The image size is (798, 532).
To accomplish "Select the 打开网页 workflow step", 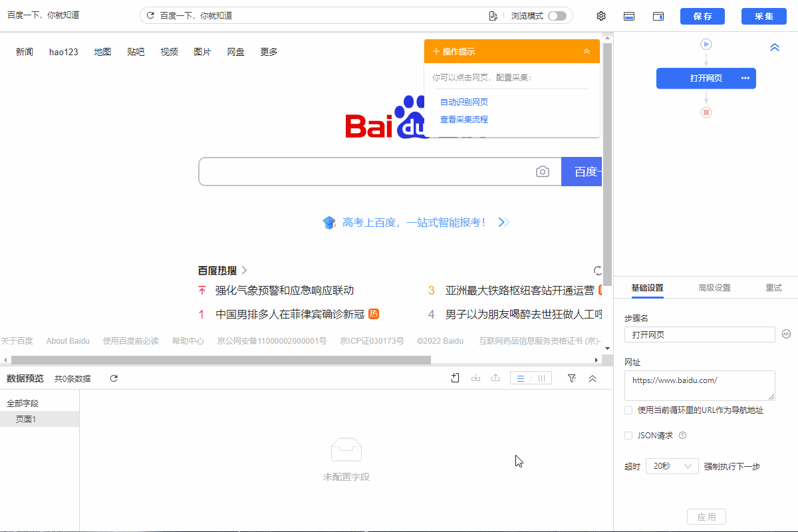I will [706, 78].
